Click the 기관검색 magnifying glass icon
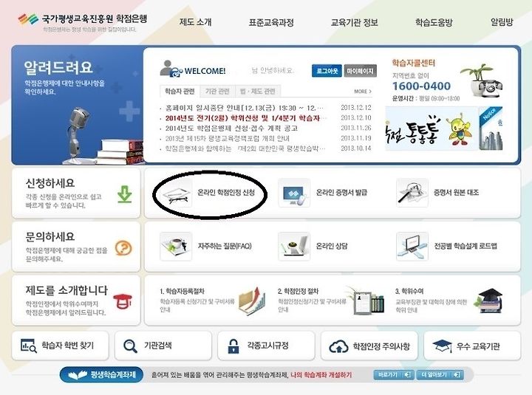This screenshot has width=532, height=395. tap(130, 346)
